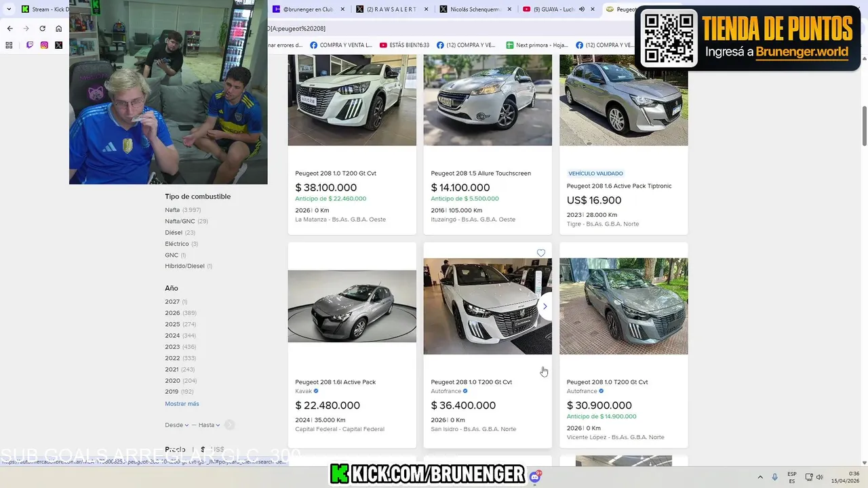Filter by Diésel fuel type
Image resolution: width=868 pixels, height=488 pixels.
click(x=180, y=232)
